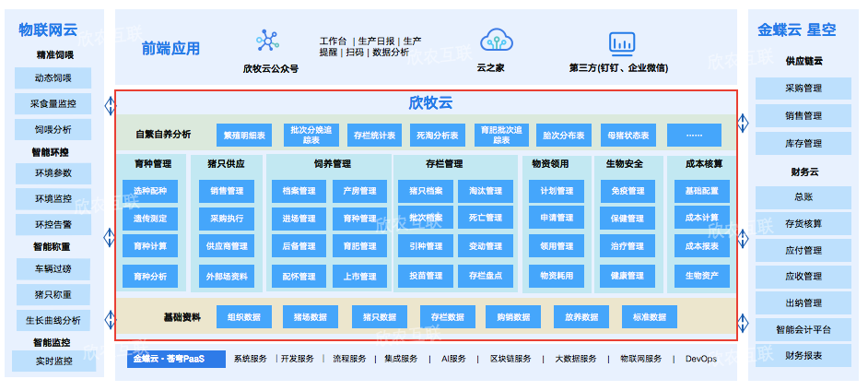Open the 领用管理 module
868x391 pixels.
coord(557,246)
